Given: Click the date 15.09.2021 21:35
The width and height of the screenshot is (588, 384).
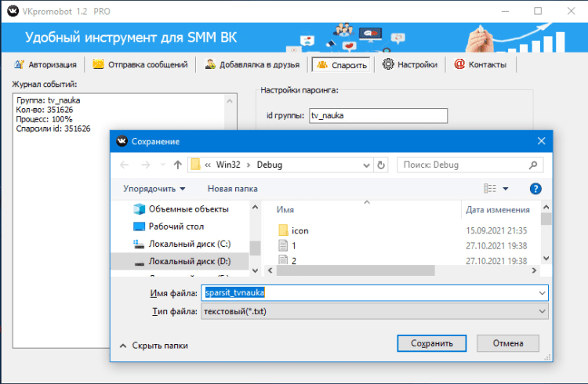Looking at the screenshot, I should tap(496, 230).
